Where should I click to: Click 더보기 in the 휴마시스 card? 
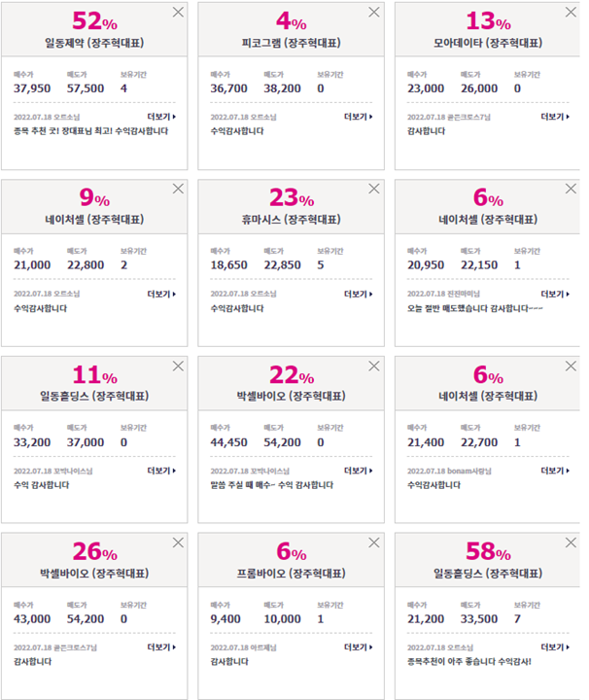pos(359,294)
